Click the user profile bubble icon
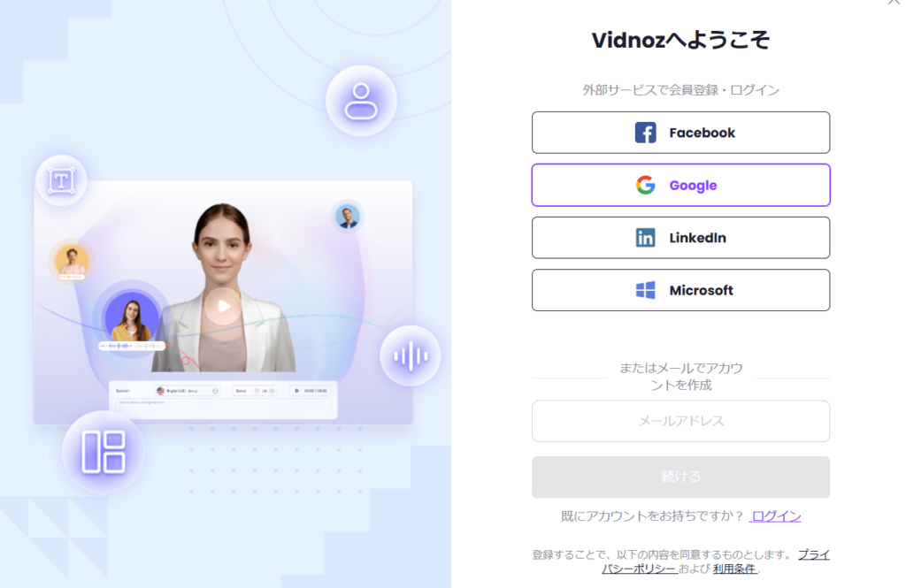Viewport: 906px width, 588px height. coord(361,101)
